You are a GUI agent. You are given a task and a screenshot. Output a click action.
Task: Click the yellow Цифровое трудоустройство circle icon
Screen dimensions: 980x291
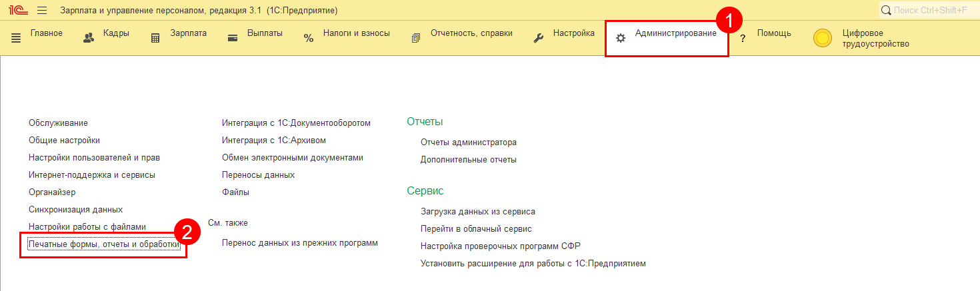click(x=823, y=39)
